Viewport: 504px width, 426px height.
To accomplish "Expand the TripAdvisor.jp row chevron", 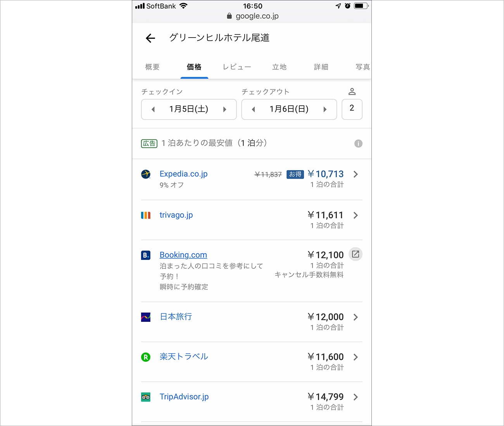I will click(x=356, y=397).
